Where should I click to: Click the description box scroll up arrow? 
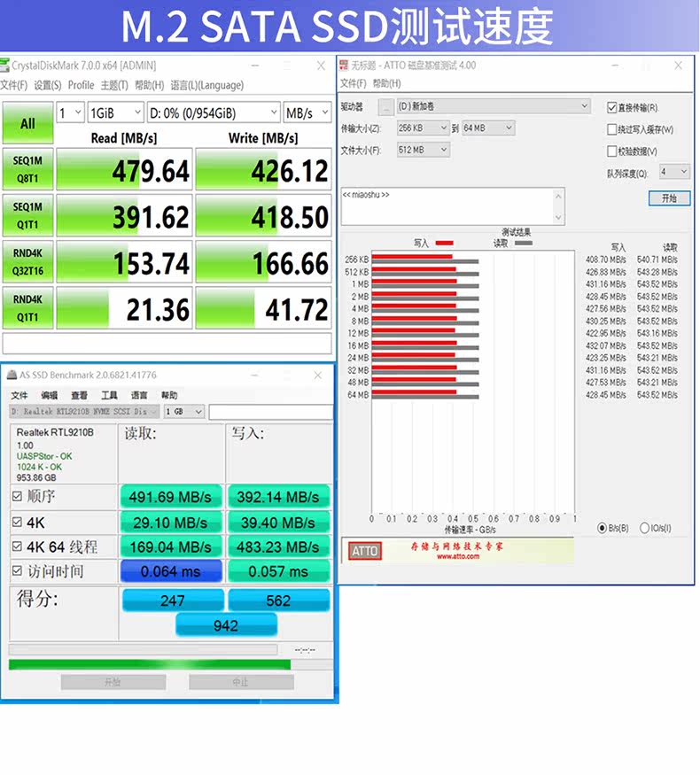coord(558,196)
